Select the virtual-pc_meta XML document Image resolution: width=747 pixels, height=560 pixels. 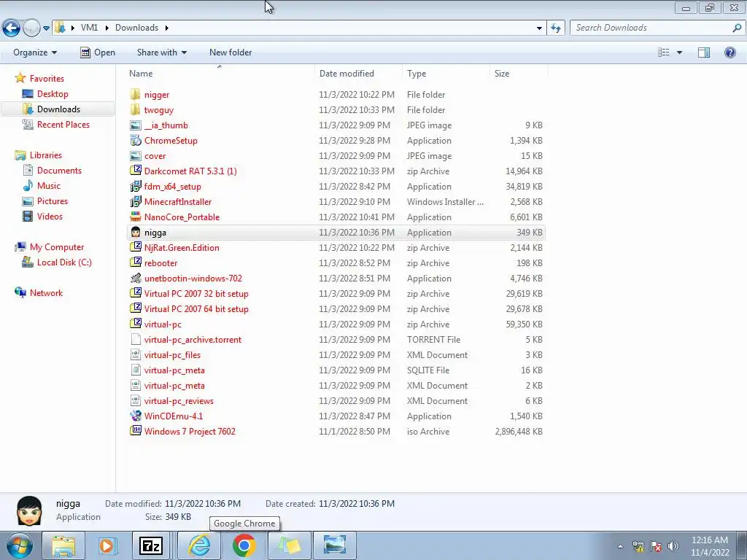tap(174, 386)
